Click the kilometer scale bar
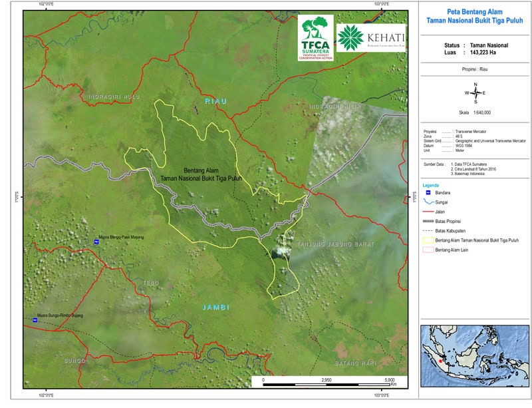 (325, 379)
